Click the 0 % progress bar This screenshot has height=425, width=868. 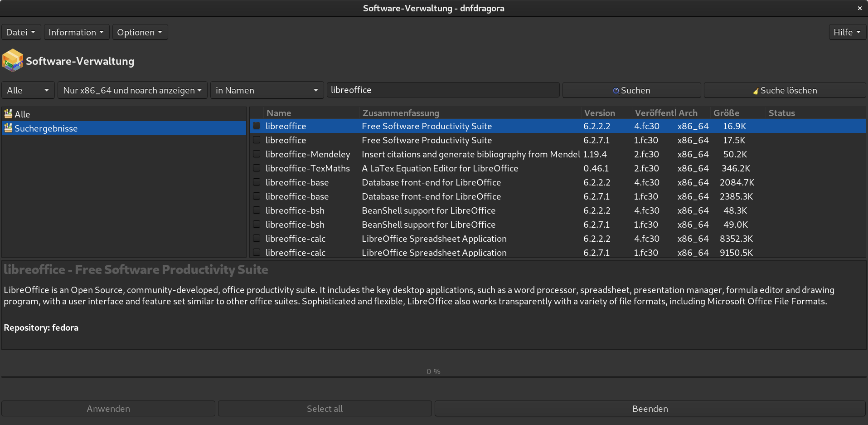coord(434,376)
